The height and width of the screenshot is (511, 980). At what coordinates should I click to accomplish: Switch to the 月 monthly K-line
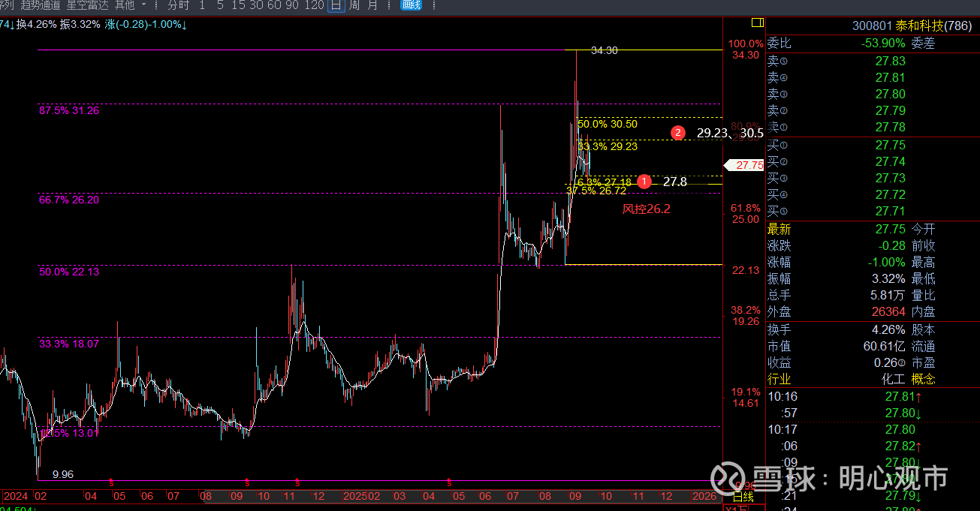(372, 5)
